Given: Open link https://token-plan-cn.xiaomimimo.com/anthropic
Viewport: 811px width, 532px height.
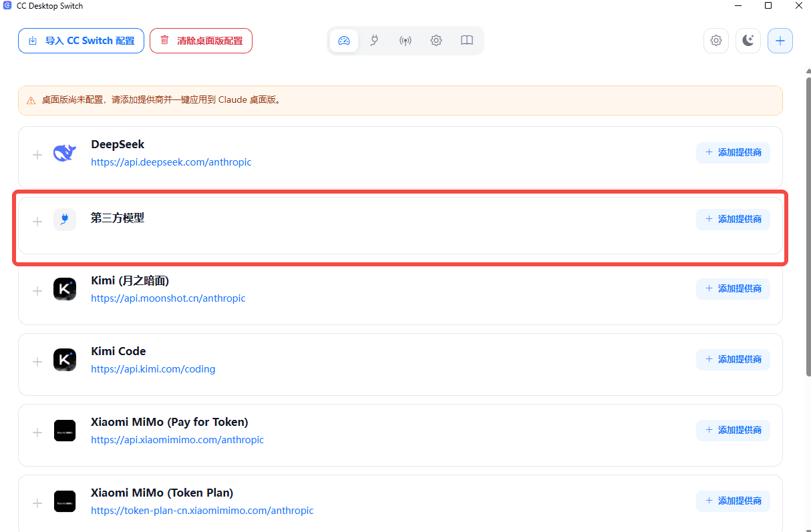Looking at the screenshot, I should pos(202,511).
